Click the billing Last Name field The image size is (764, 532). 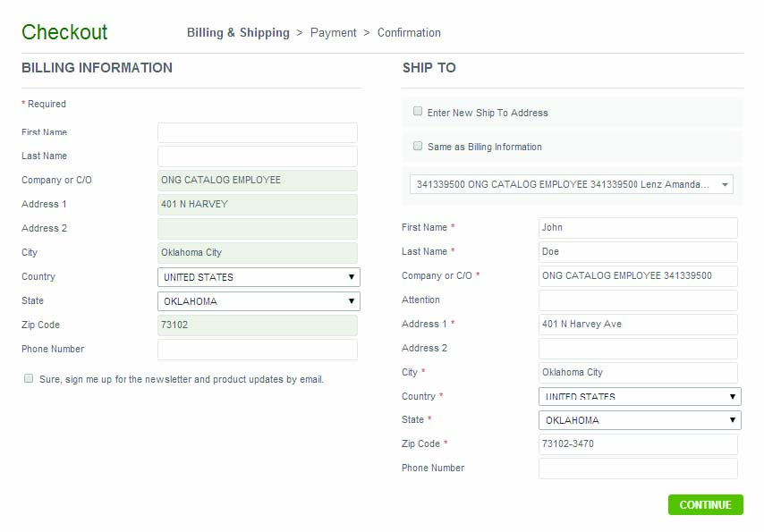258,156
